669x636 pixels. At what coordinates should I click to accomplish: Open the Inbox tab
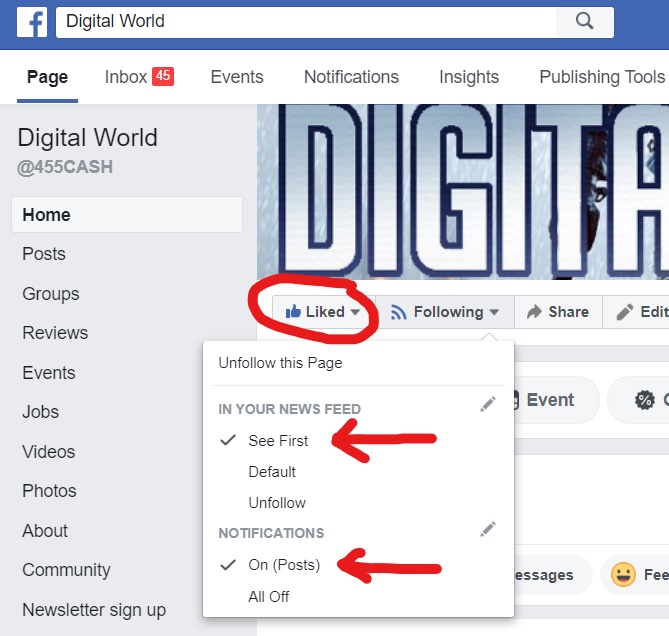click(x=139, y=77)
